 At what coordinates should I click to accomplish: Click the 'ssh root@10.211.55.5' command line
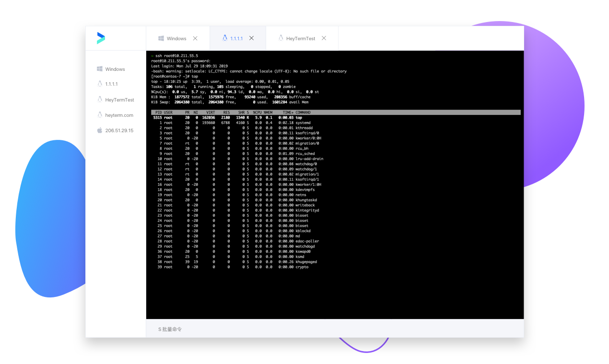(175, 56)
